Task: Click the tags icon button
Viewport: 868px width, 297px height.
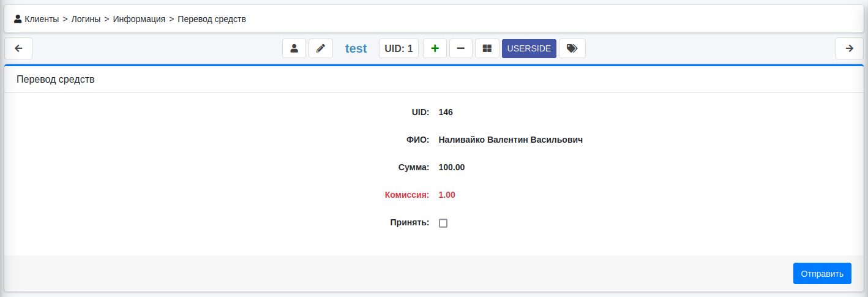Action: (x=572, y=48)
